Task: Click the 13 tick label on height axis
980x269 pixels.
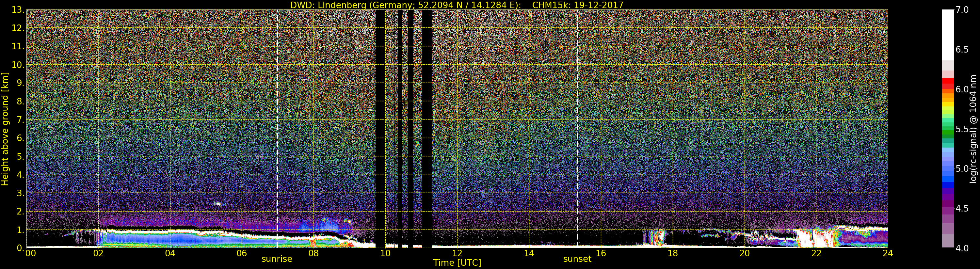Action: coord(18,10)
